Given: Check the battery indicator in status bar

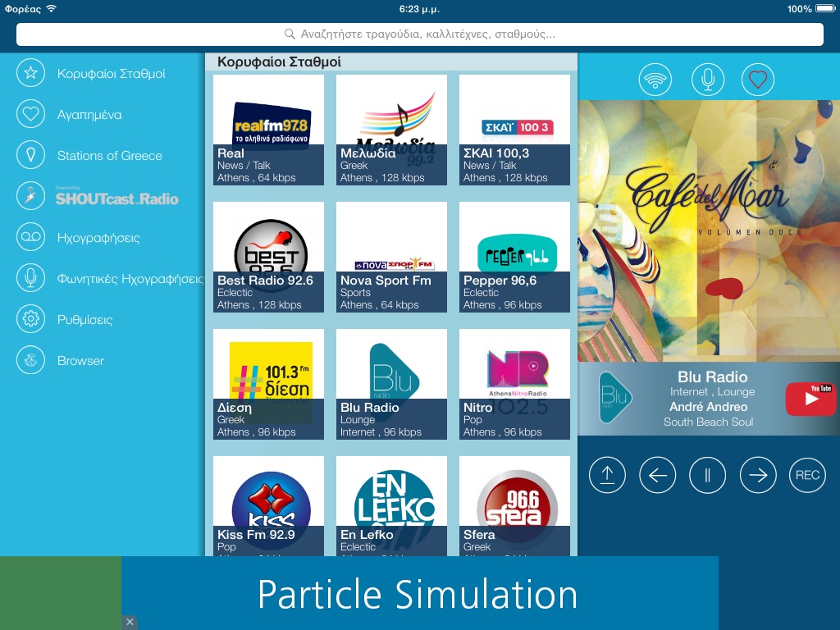Looking at the screenshot, I should click(x=825, y=8).
